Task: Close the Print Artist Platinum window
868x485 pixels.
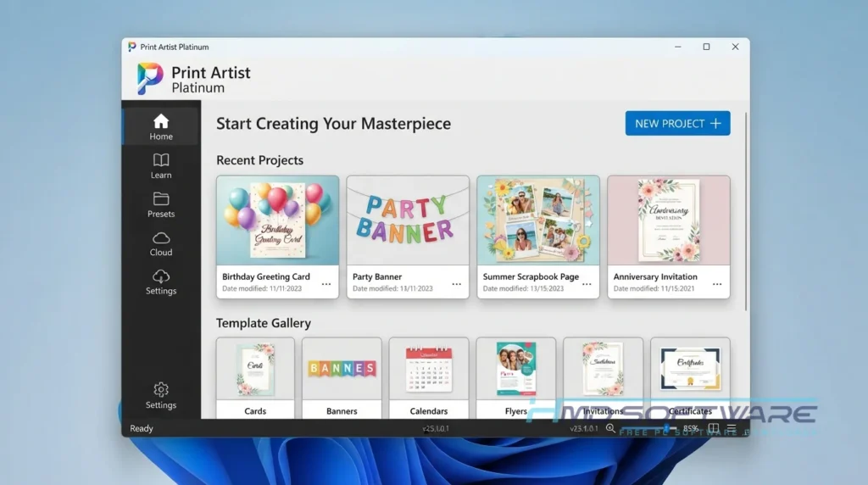Action: pyautogui.click(x=735, y=47)
